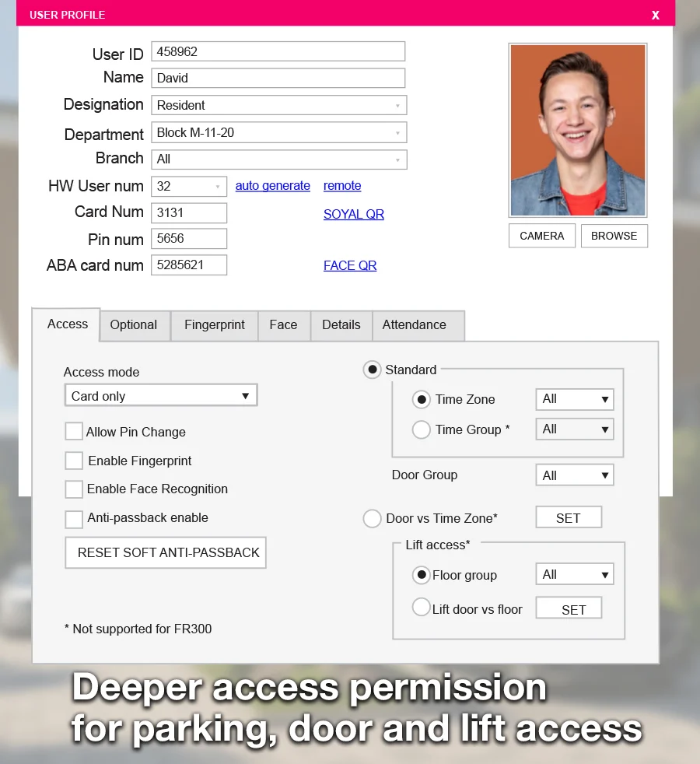Check Enable Face Recognition
This screenshot has height=764, width=700.
click(x=74, y=489)
